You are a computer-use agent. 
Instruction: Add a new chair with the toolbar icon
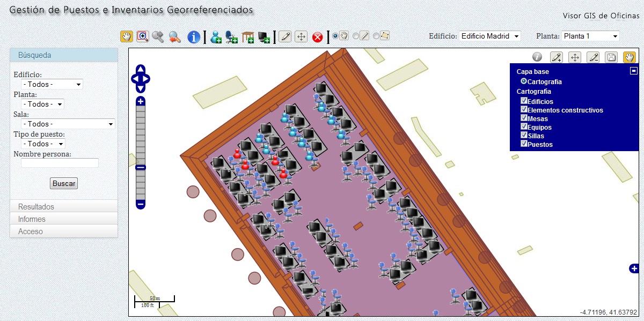232,37
